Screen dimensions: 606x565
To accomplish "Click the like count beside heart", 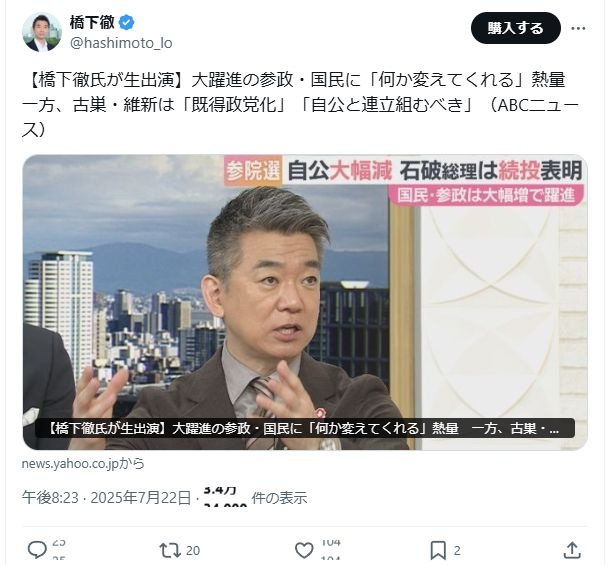I will [x=331, y=550].
